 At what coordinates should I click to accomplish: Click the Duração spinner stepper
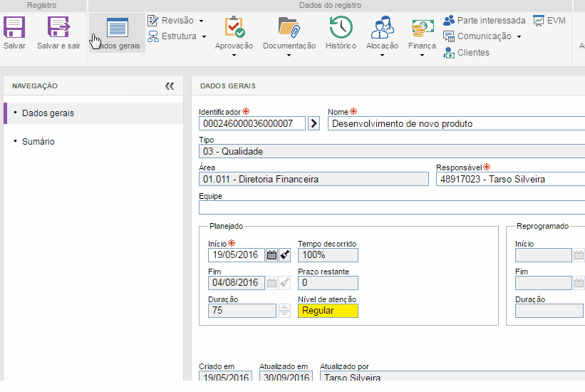(x=284, y=311)
